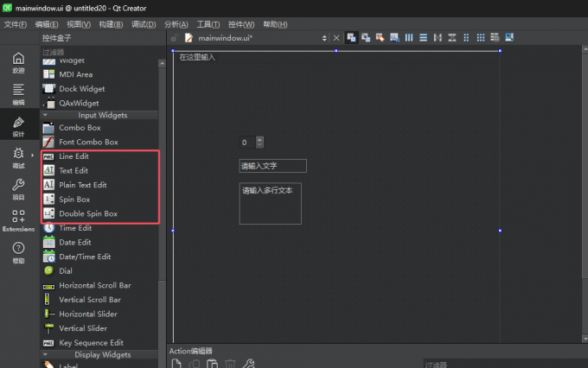Select Line Edit in the widget list
Image resolution: width=588 pixels, height=368 pixels.
[73, 156]
